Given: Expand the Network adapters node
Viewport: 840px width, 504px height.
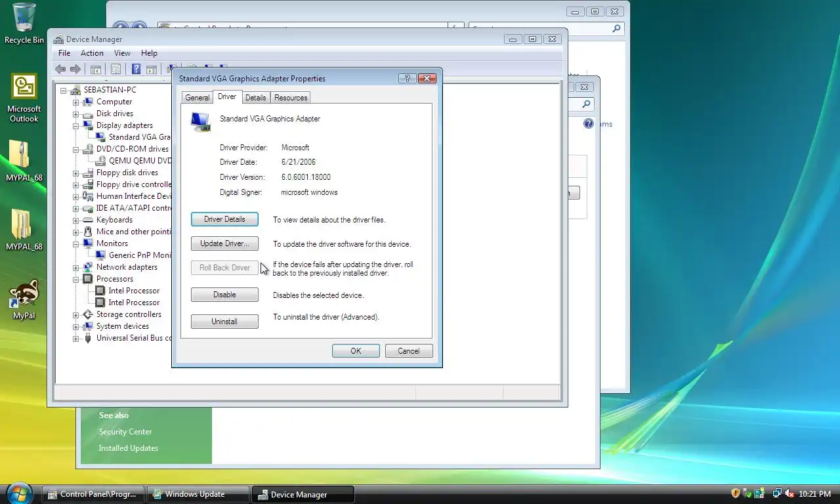Looking at the screenshot, I should (75, 267).
